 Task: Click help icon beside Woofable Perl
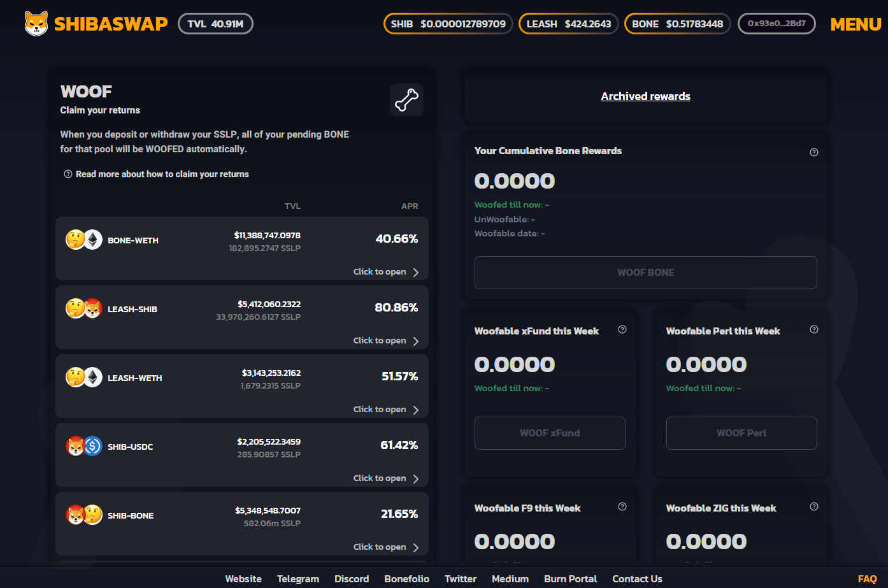point(814,329)
